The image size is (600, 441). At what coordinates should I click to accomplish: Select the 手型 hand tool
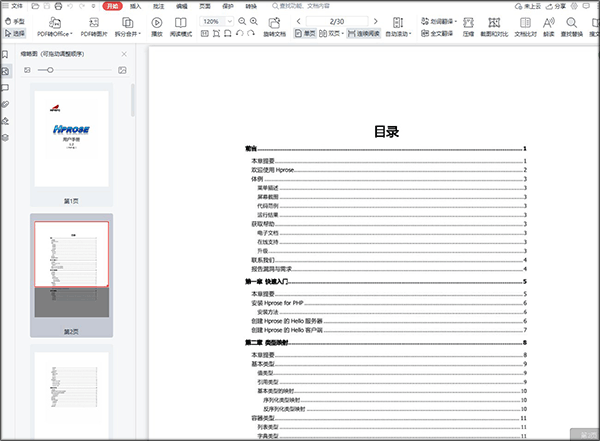point(14,20)
